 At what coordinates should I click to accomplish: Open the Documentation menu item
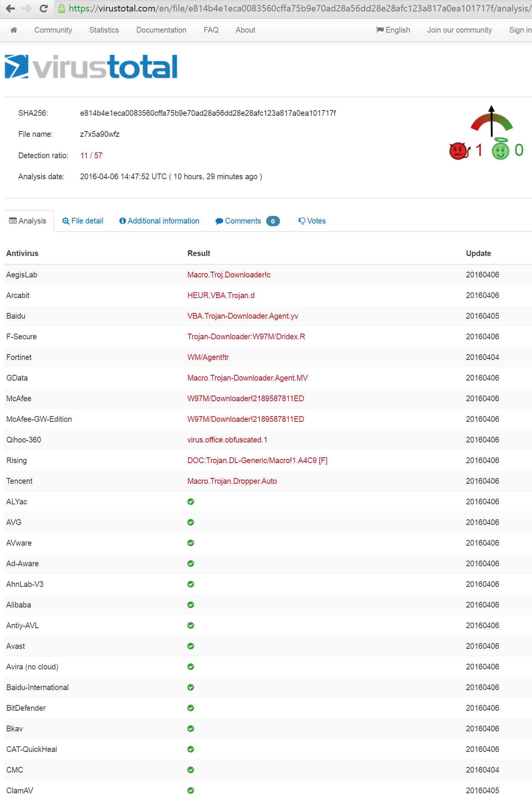pyautogui.click(x=161, y=30)
